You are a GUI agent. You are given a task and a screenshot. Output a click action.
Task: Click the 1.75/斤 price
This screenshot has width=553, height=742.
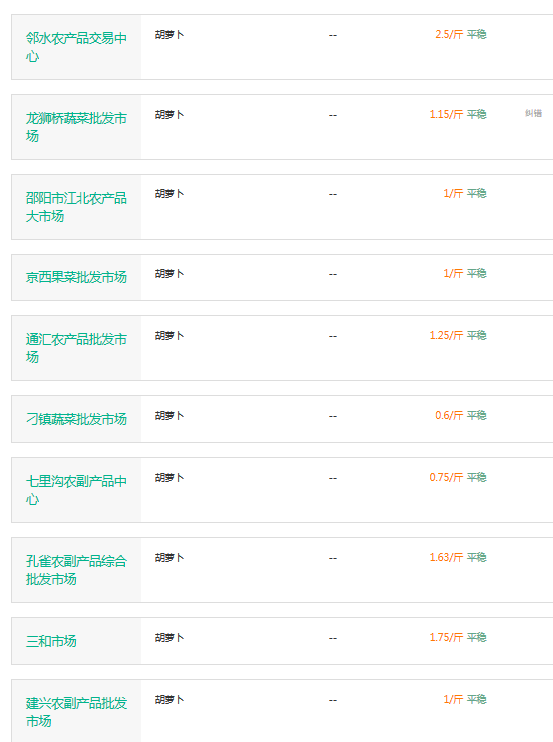[446, 637]
